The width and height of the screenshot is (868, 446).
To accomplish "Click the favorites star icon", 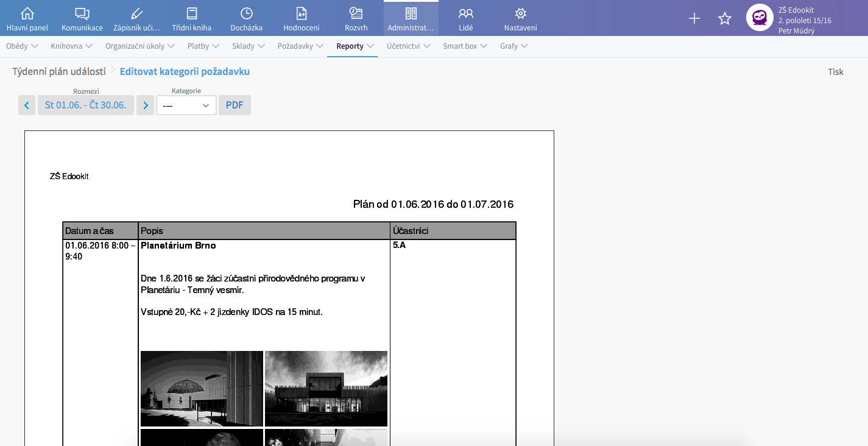I will click(725, 18).
